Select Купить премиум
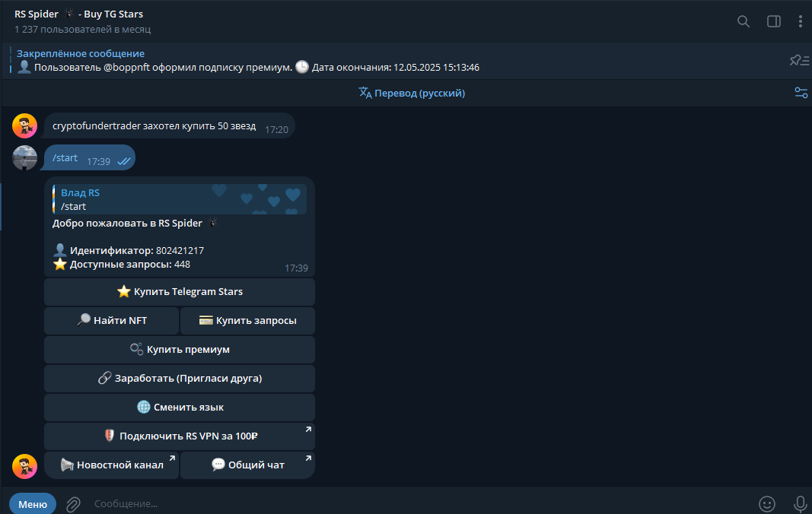Viewport: 812px width, 514px height. click(180, 349)
